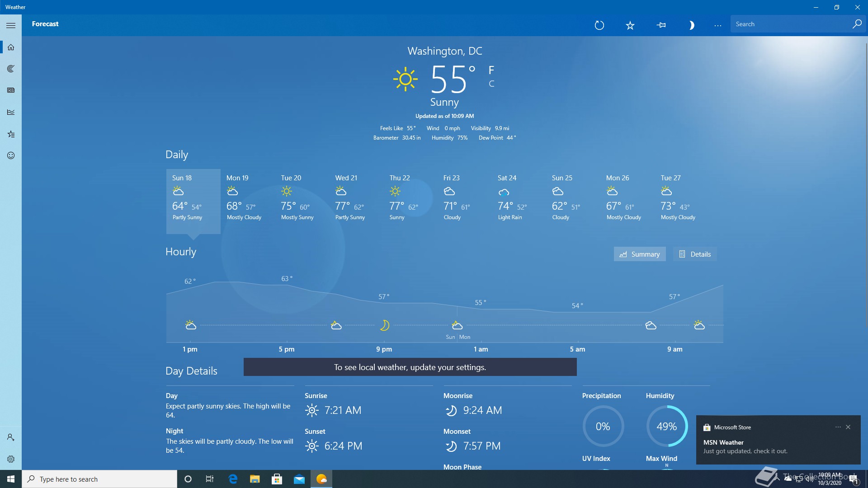Open File Explorer from taskbar
868x488 pixels.
pyautogui.click(x=255, y=479)
